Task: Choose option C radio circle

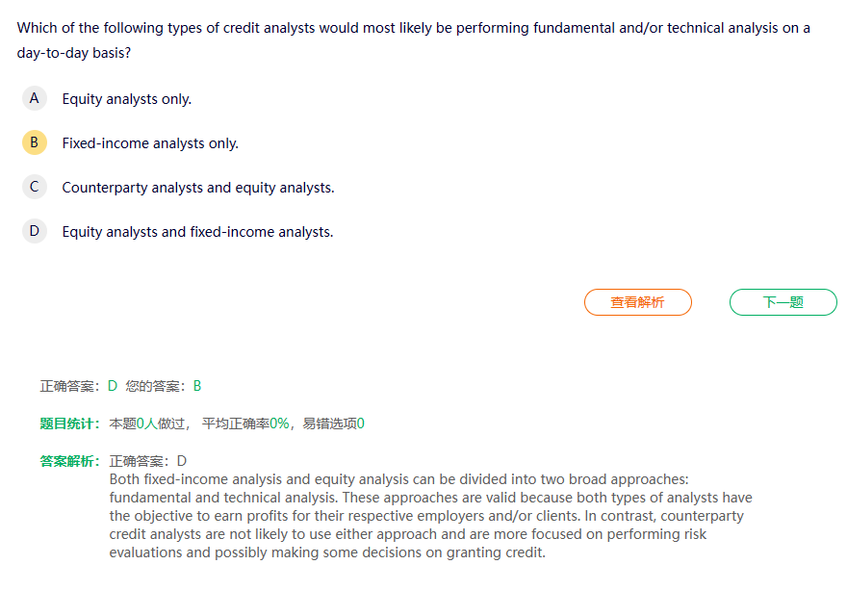Action: pyautogui.click(x=35, y=187)
